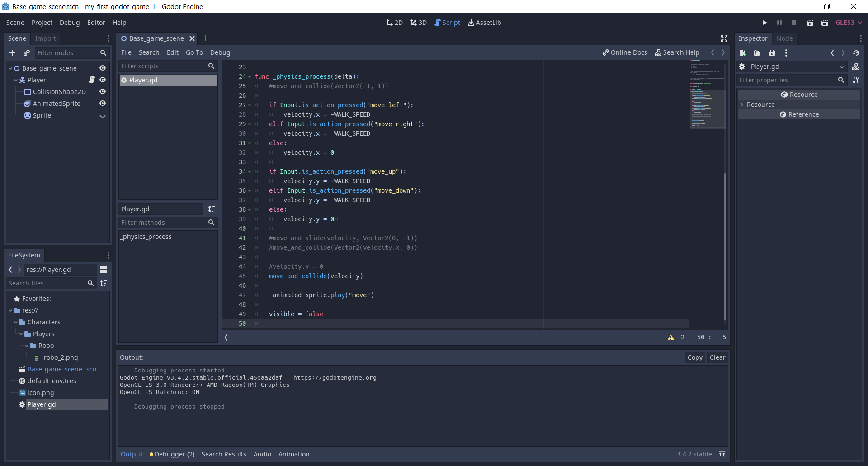Open the Debugger (2) panel
Image resolution: width=868 pixels, height=466 pixels.
tap(172, 454)
